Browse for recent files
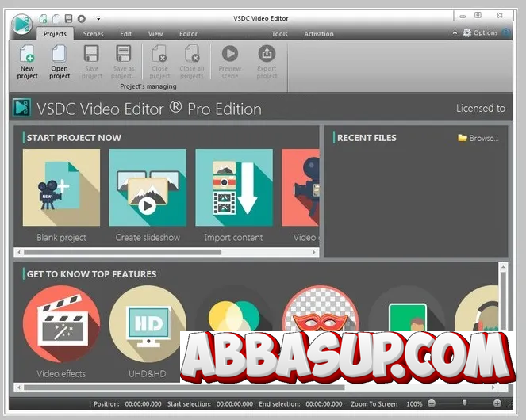Image resolution: width=526 pixels, height=420 pixels. pos(484,138)
